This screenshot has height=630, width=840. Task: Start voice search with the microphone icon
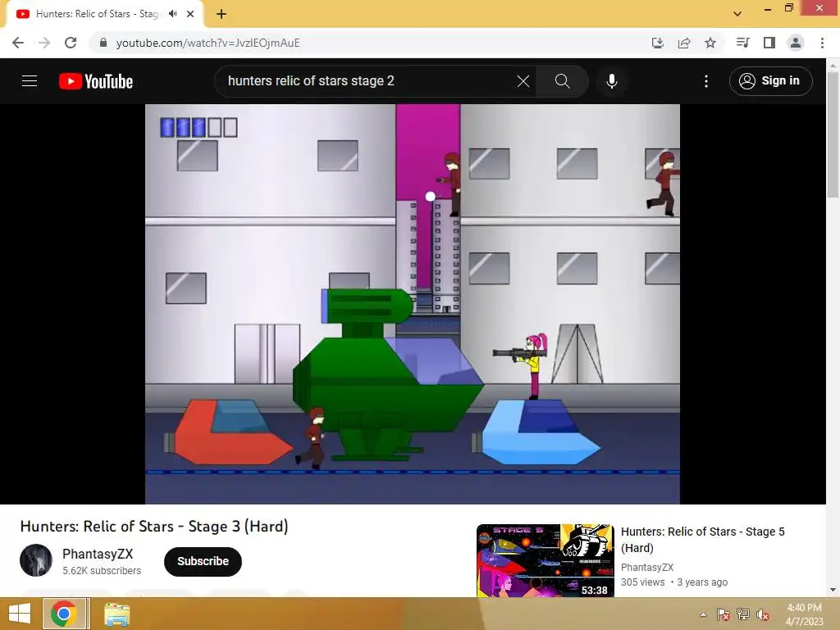point(611,81)
